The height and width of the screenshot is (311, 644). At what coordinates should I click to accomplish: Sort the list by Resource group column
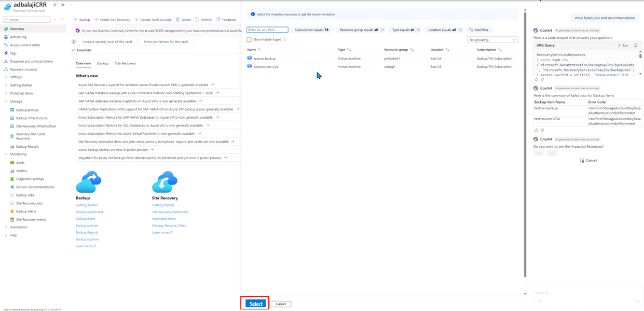point(412,50)
